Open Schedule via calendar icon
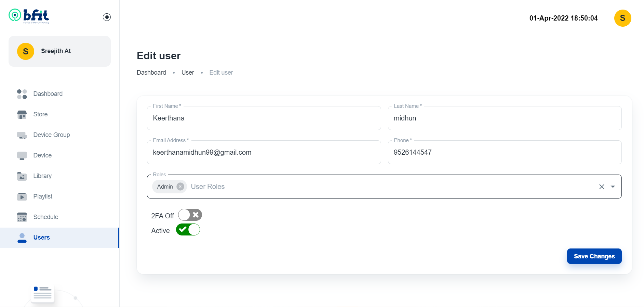Viewport: 644px width, 307px height. [22, 217]
